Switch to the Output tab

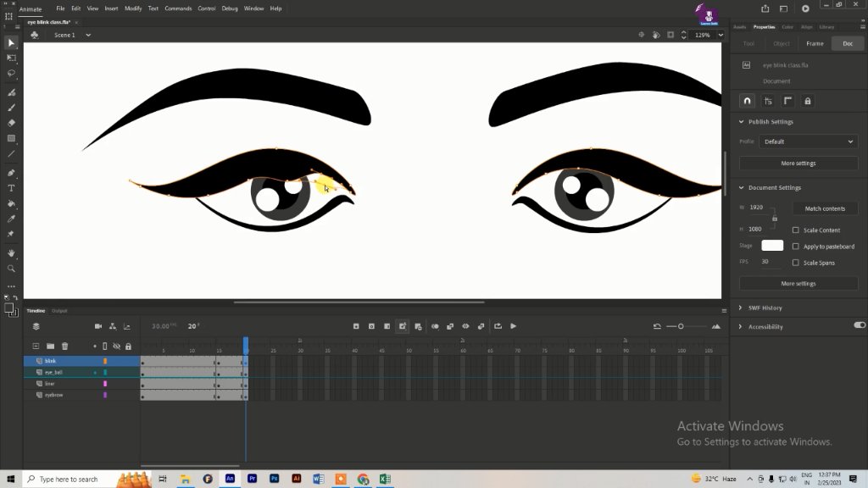(59, 311)
